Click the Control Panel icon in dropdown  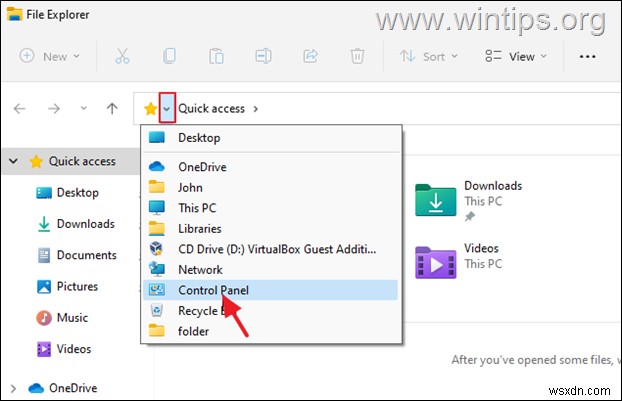tap(157, 290)
